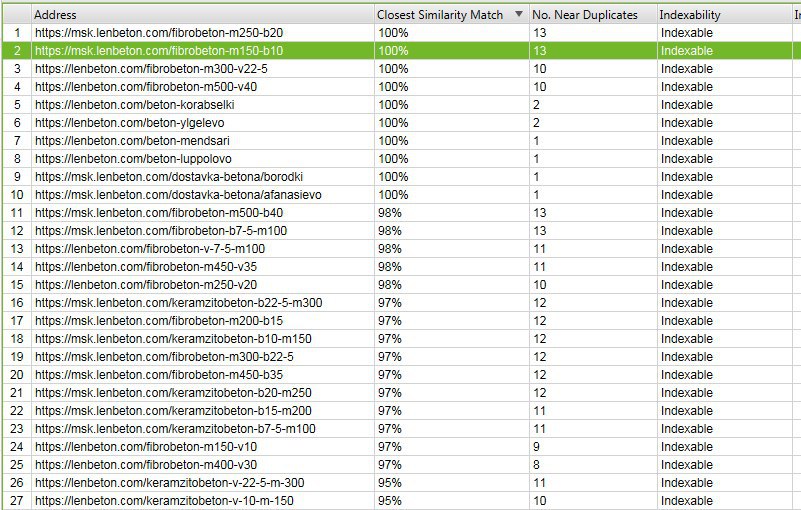Click the Indexable cell in row 20

point(724,375)
